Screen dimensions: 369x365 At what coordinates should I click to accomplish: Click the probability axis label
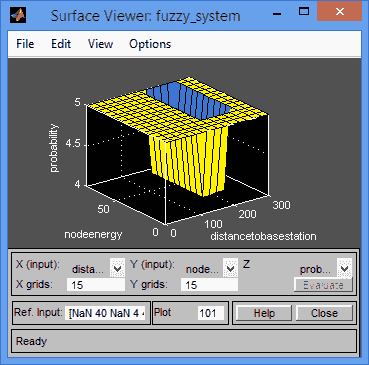tap(53, 148)
